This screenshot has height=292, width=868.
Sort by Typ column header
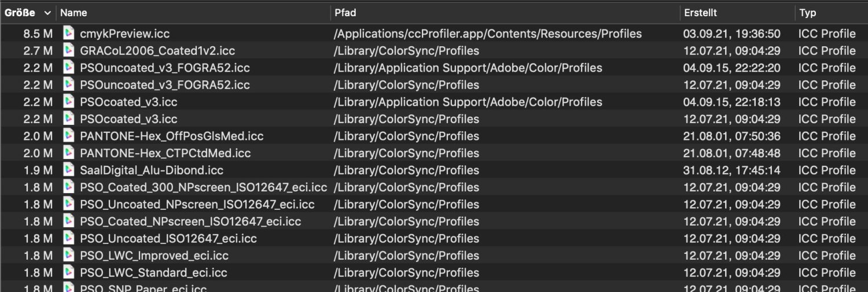[808, 13]
